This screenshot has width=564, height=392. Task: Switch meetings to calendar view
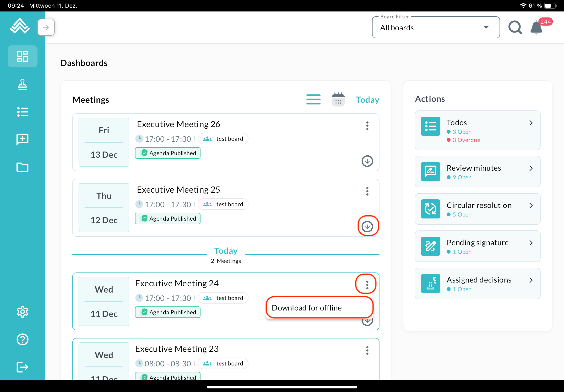[338, 99]
